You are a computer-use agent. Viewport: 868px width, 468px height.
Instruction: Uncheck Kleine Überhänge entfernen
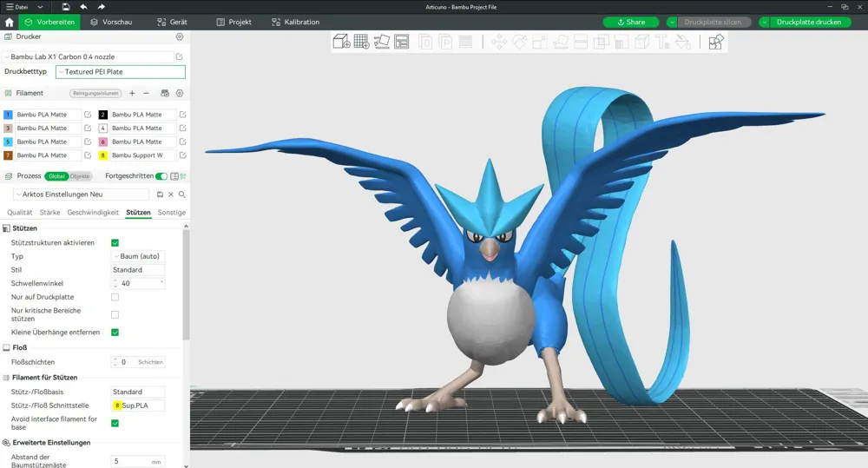[x=115, y=333]
